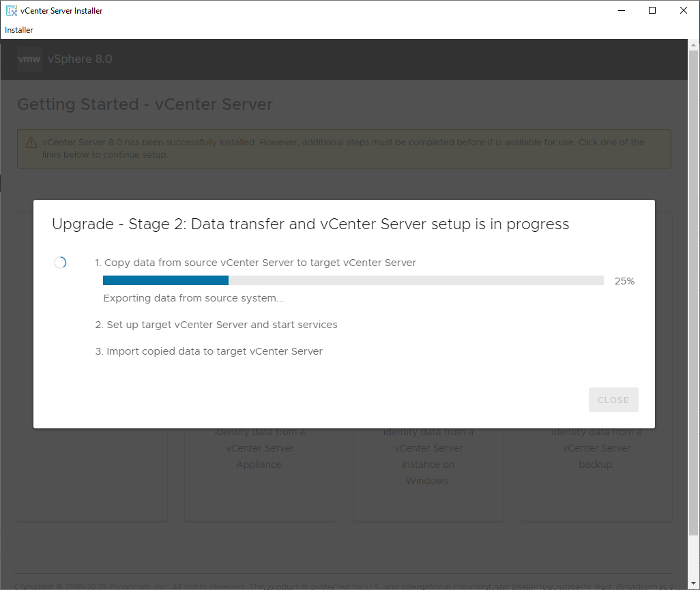Viewport: 700px width, 590px height.
Task: Click the warning triangle icon in banner
Action: point(31,143)
